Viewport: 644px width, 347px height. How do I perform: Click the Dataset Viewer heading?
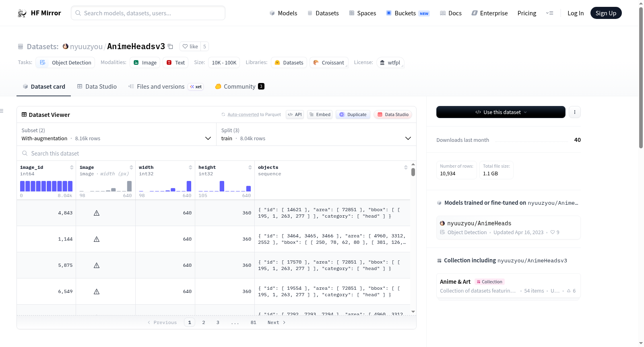point(45,115)
